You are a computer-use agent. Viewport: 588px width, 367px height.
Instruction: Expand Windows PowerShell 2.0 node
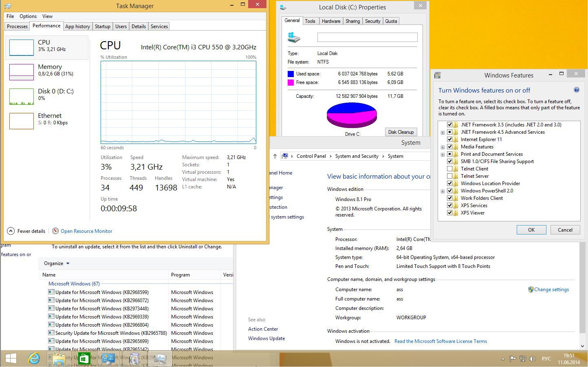pyautogui.click(x=443, y=191)
